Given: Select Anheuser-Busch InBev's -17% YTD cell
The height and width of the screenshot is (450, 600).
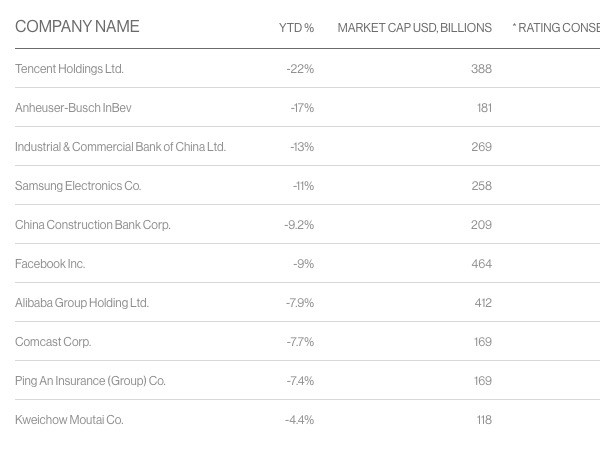Looking at the screenshot, I should pos(302,108).
